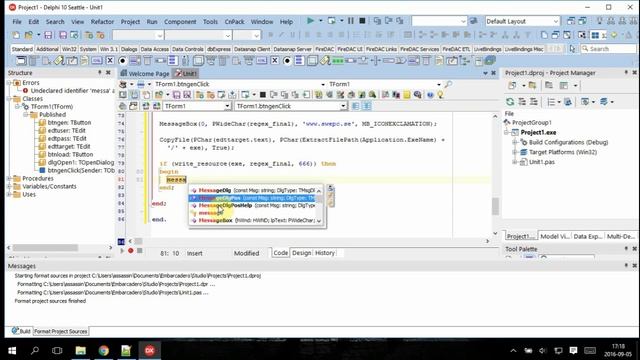Click the Structure panel horizontal scrollbar
This screenshot has width=640, height=360.
45,248
